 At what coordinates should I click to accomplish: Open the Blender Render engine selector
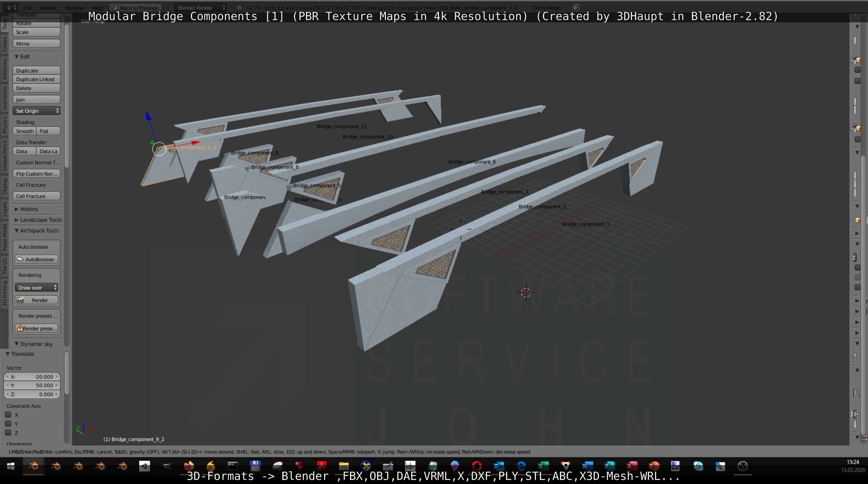(201, 7)
